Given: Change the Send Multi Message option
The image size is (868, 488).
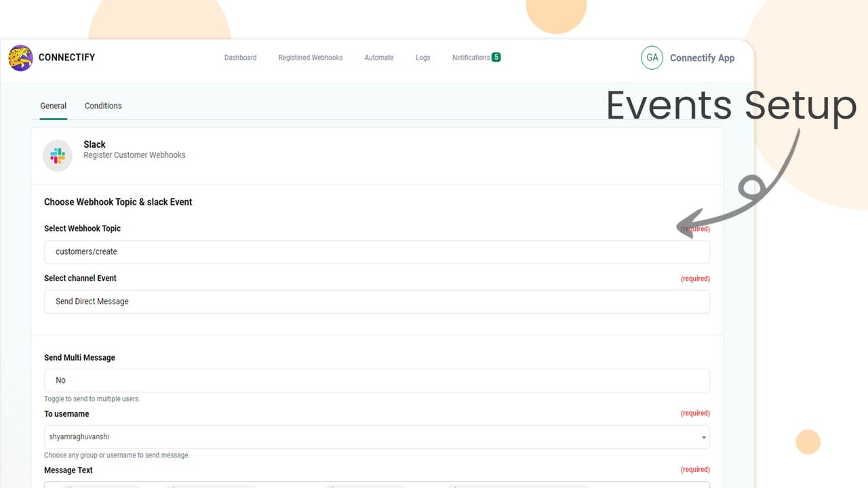Looking at the screenshot, I should [x=377, y=381].
